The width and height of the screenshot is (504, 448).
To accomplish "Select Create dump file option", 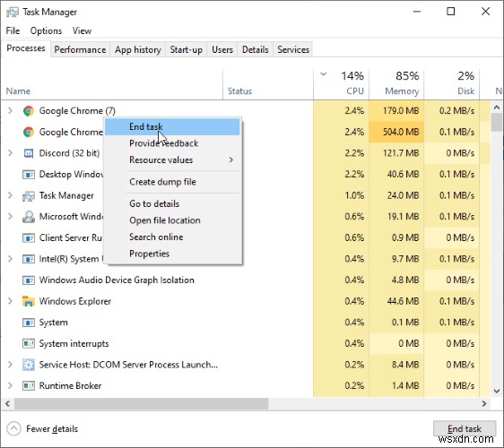I will click(172, 182).
